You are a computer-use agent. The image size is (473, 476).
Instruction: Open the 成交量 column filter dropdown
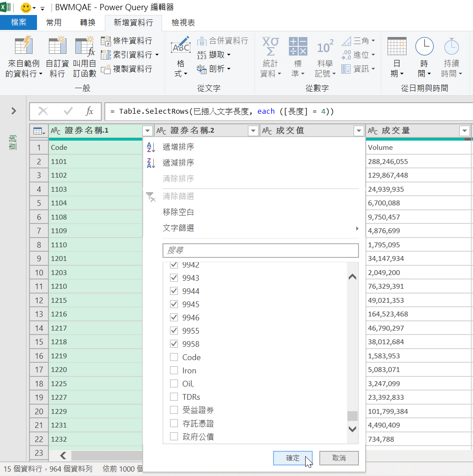tap(465, 131)
